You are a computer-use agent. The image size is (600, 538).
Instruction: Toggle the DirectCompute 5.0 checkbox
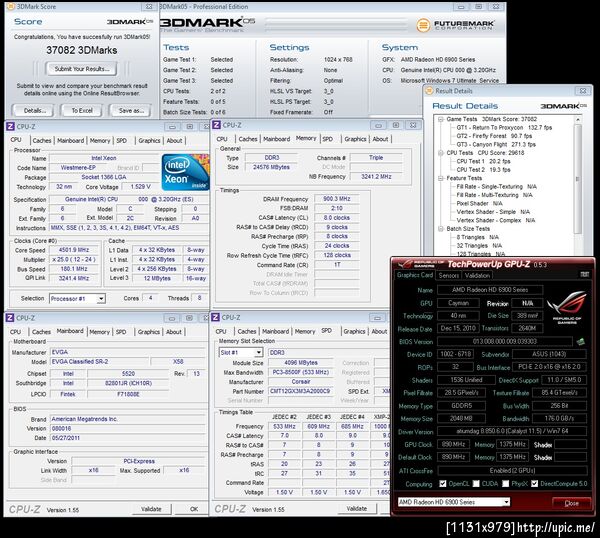[534, 483]
